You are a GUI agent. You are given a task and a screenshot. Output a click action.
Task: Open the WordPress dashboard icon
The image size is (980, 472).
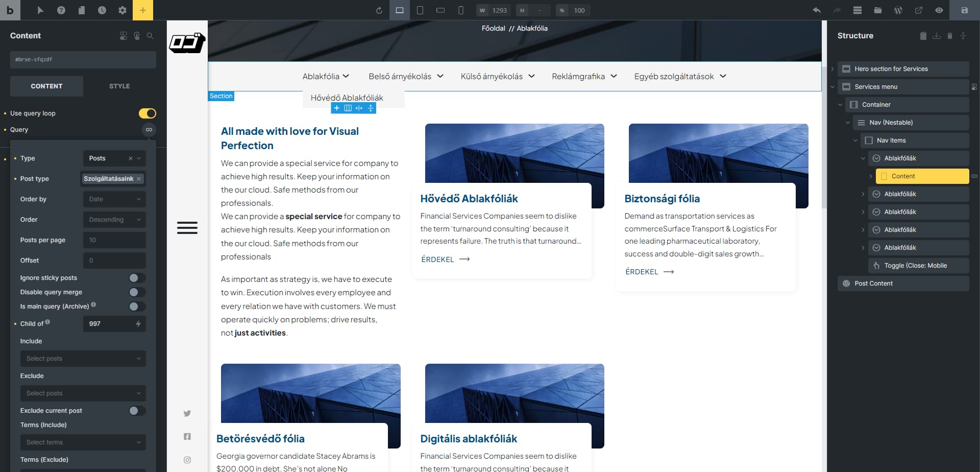[x=898, y=10]
